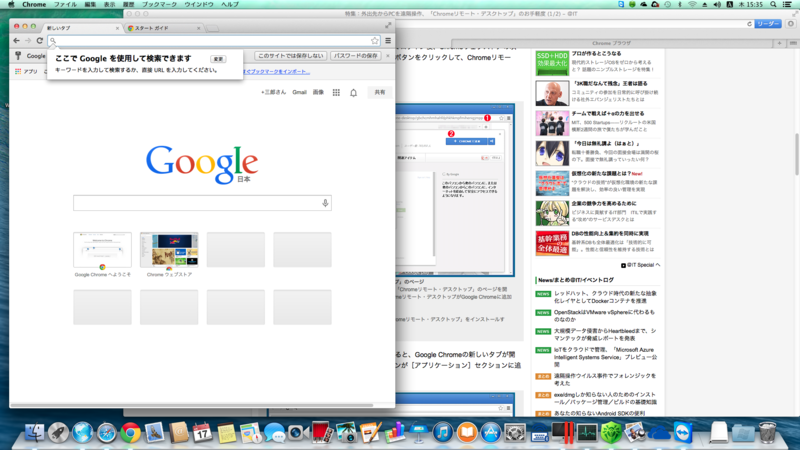
Task: Launch Google Chrome from the dock
Action: click(x=130, y=433)
